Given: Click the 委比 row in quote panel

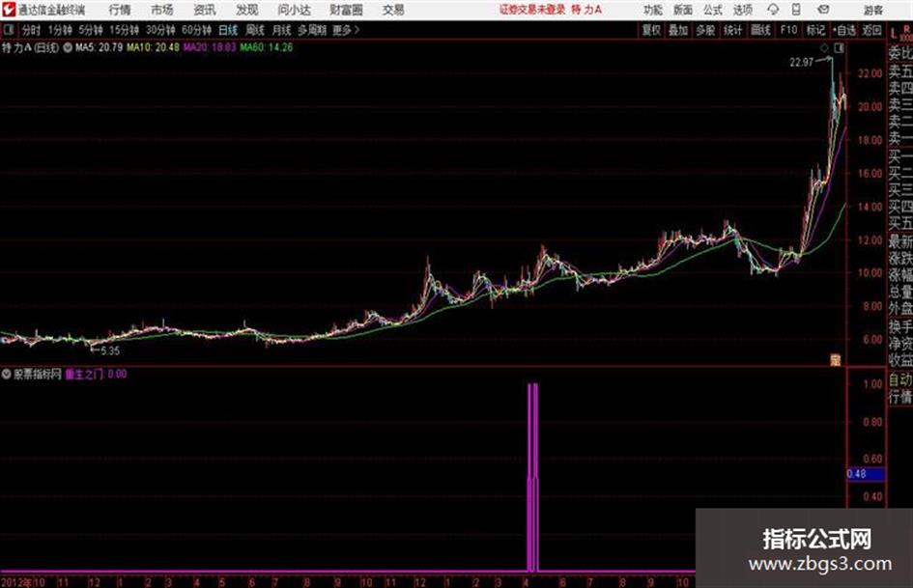Looking at the screenshot, I should click(900, 54).
